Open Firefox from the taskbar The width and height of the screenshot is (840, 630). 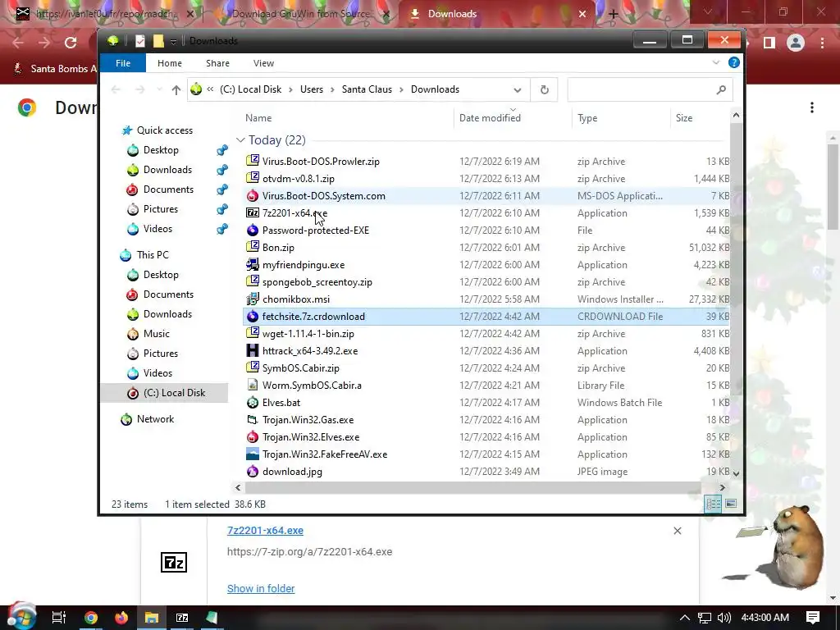pyautogui.click(x=121, y=617)
